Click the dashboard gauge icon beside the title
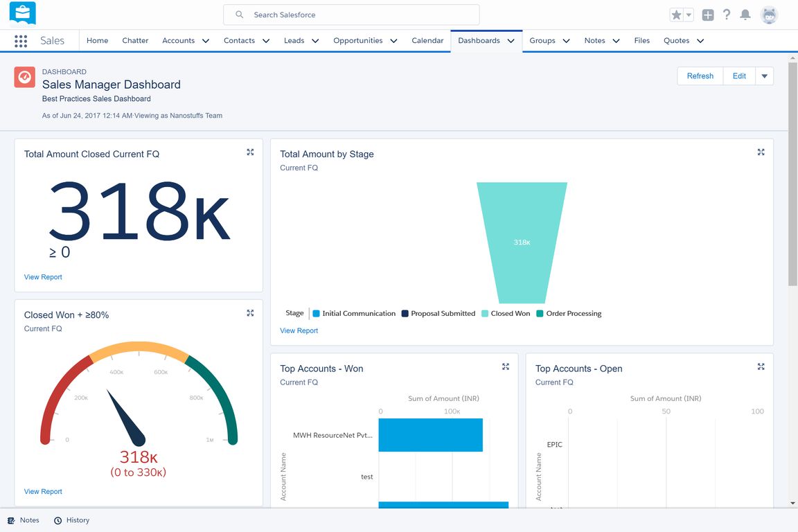Viewport: 798px width, 532px height. coord(24,77)
